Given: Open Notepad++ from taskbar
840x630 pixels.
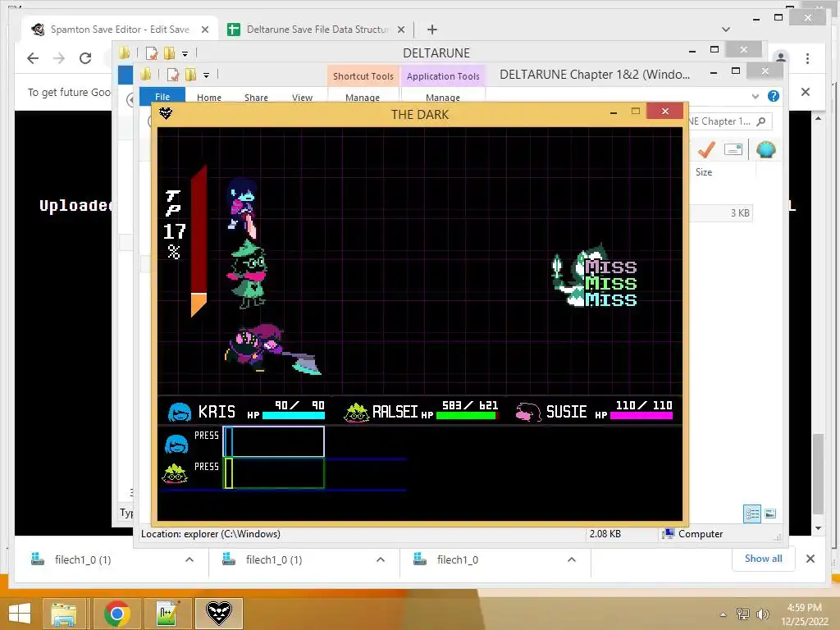Looking at the screenshot, I should pyautogui.click(x=167, y=614).
